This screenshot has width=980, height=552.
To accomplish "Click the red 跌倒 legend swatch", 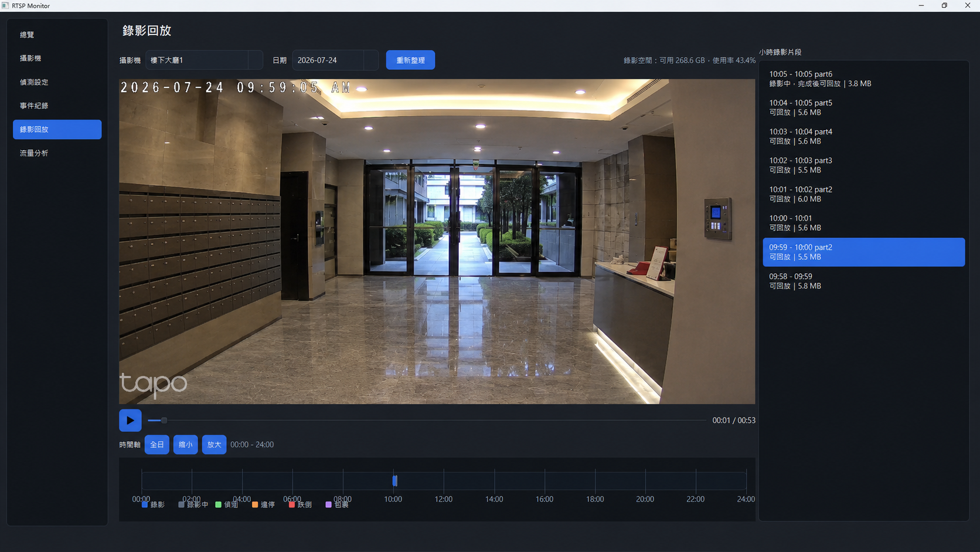I will point(292,504).
